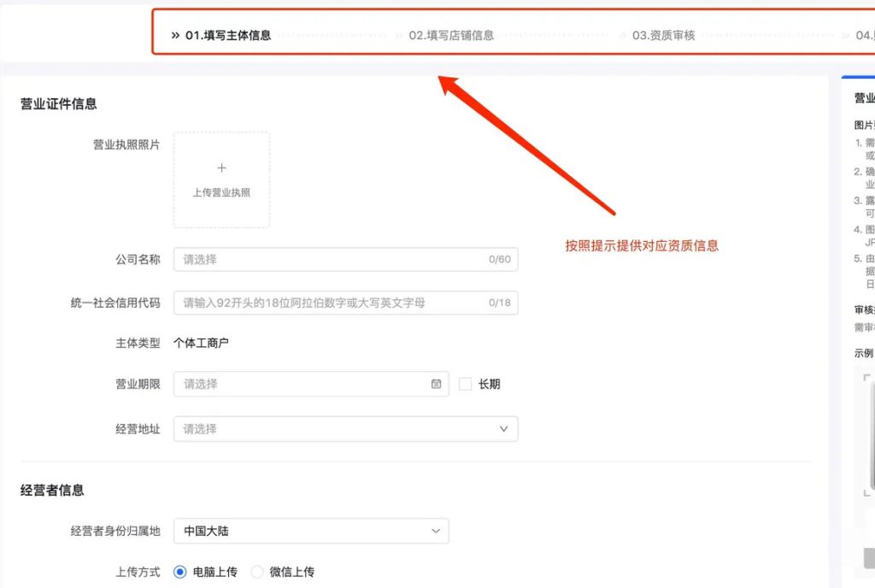Click the plus icon in the business license upload box
The height and width of the screenshot is (588, 875).
pyautogui.click(x=221, y=168)
